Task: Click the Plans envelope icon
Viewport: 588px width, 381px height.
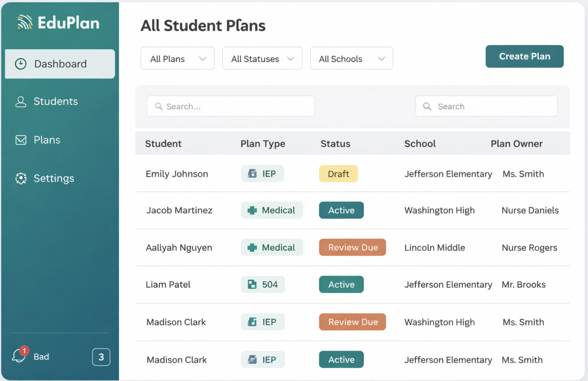Action: pos(21,140)
